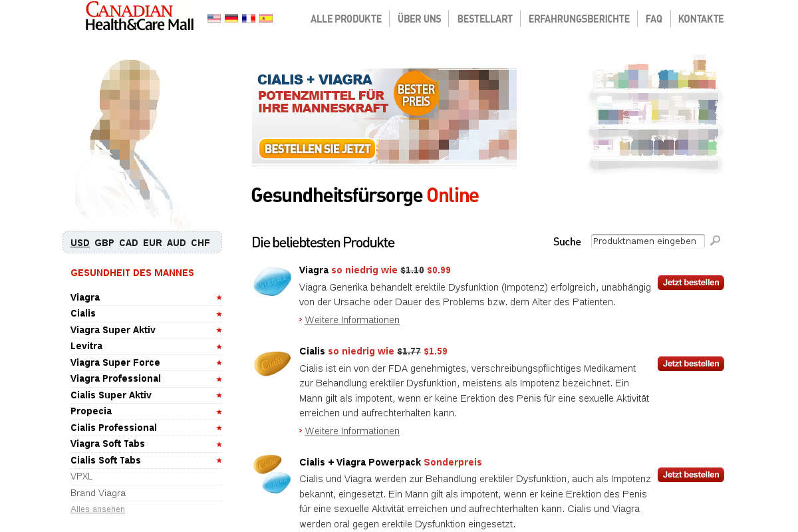Open the Canadian Health&Care Mall logo
Viewport: 798px width, 532px height.
click(140, 16)
